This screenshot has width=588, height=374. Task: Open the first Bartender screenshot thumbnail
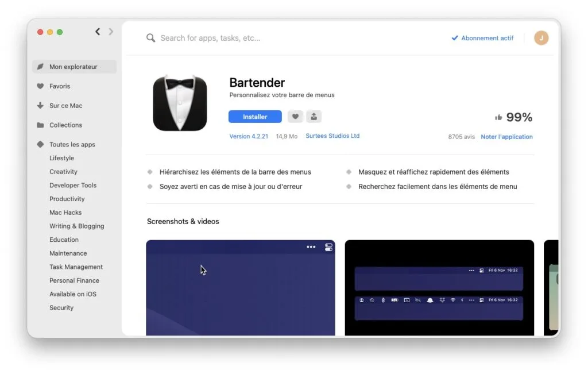[240, 287]
